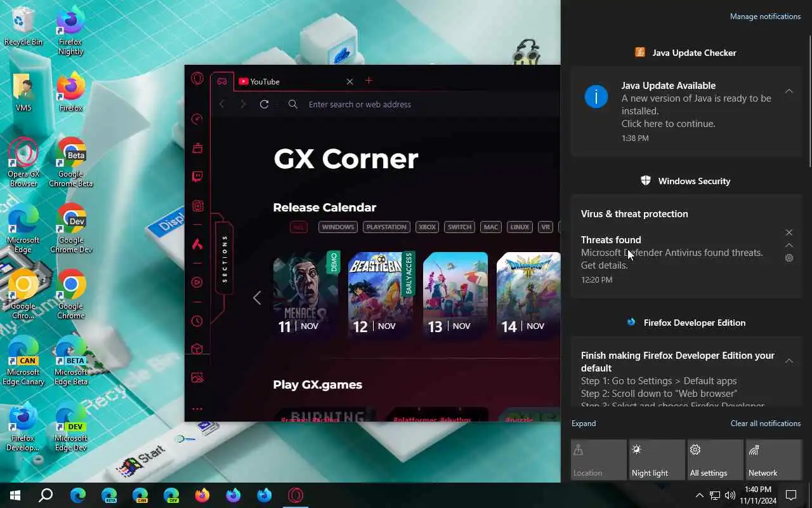Show hidden system tray icons

tap(699, 495)
